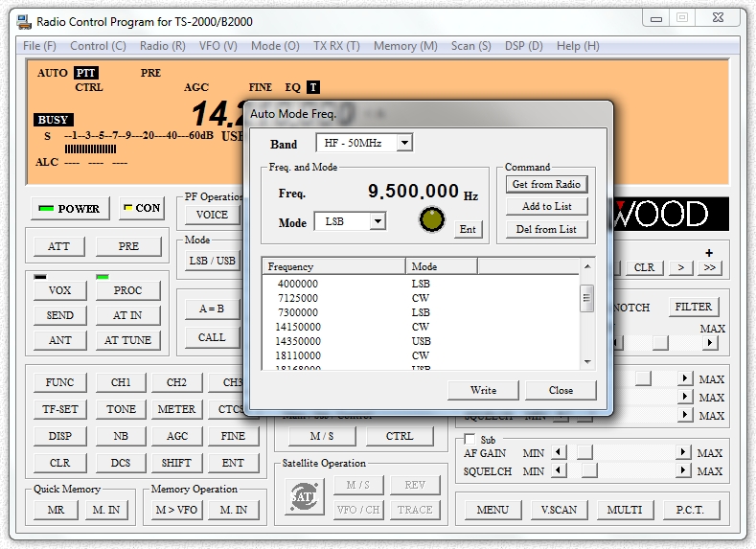
Task: Toggle the NB noise blanker button
Action: click(x=121, y=436)
